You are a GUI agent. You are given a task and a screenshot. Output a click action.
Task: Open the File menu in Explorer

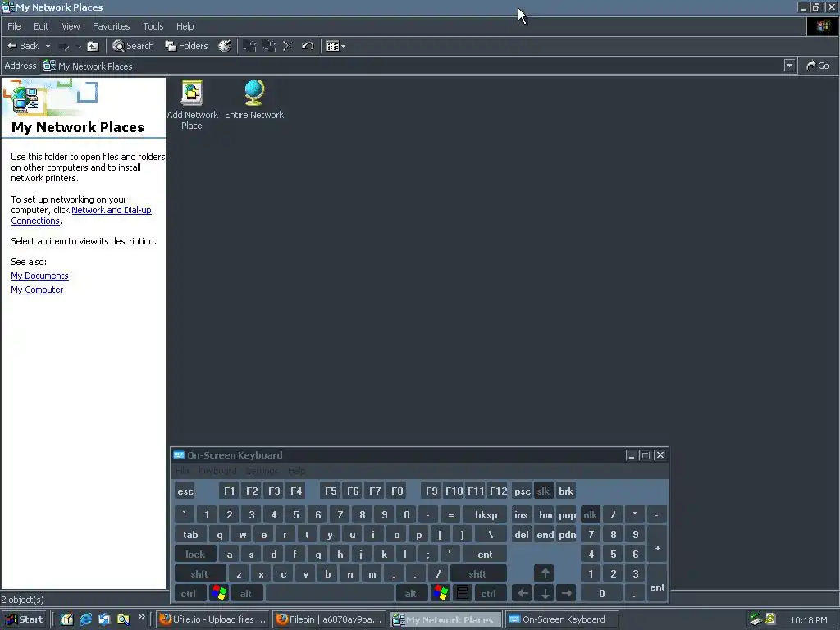pos(15,26)
